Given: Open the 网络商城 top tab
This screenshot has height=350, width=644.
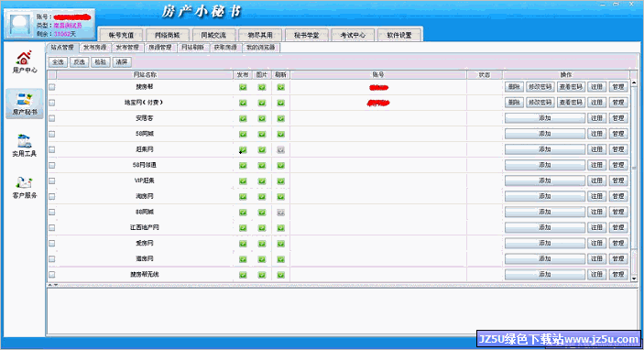Looking at the screenshot, I should point(167,35).
